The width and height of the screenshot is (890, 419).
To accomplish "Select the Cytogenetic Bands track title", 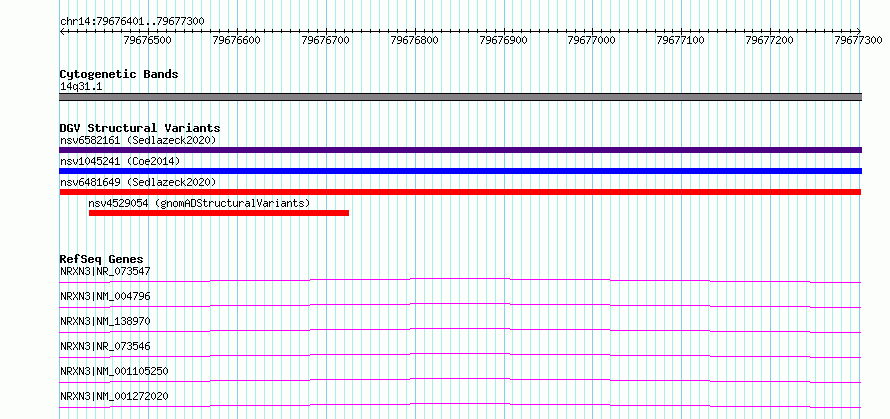I will [x=119, y=74].
